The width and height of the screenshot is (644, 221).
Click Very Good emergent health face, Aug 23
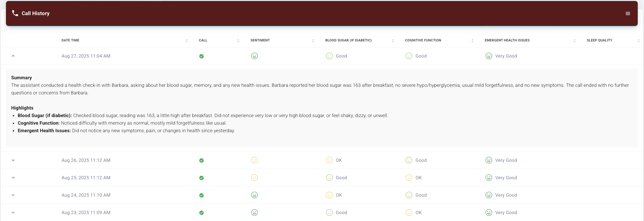click(489, 212)
